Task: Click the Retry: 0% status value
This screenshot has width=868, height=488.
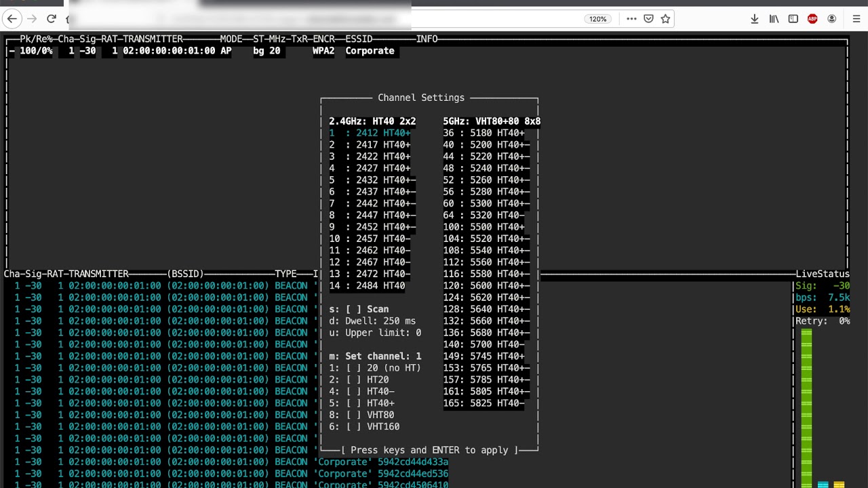Action: click(x=823, y=321)
